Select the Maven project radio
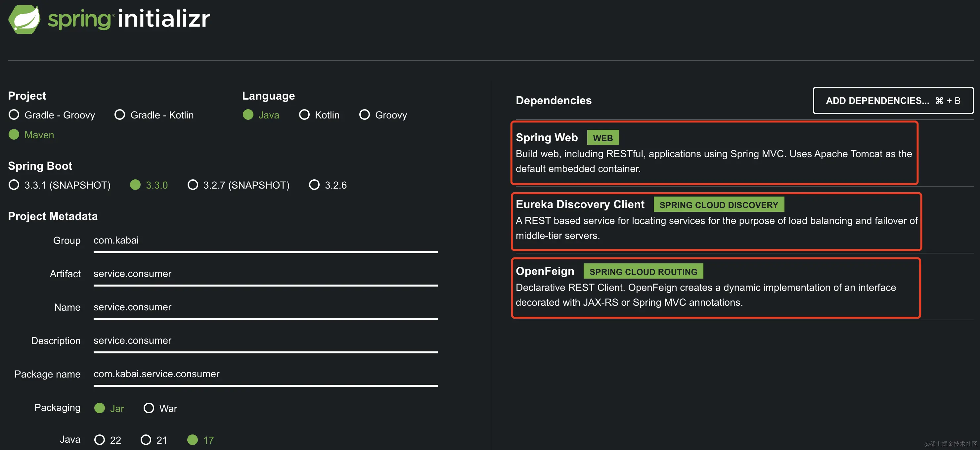This screenshot has width=980, height=450. point(14,135)
